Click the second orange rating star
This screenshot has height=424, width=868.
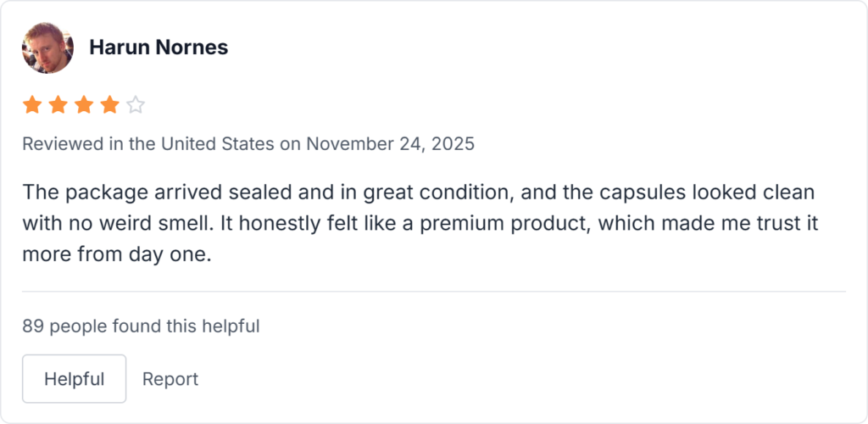point(58,105)
